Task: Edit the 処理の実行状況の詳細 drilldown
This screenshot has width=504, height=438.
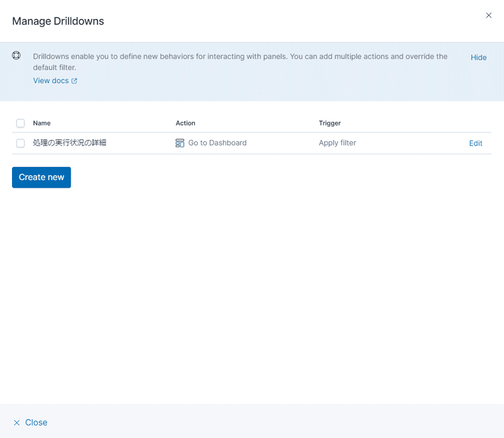Action: pyautogui.click(x=476, y=143)
